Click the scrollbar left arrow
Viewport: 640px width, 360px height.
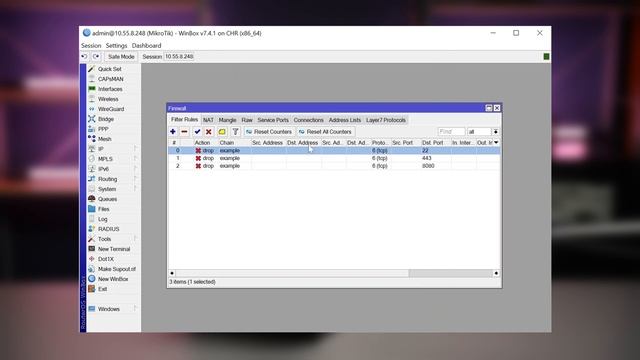click(x=172, y=273)
